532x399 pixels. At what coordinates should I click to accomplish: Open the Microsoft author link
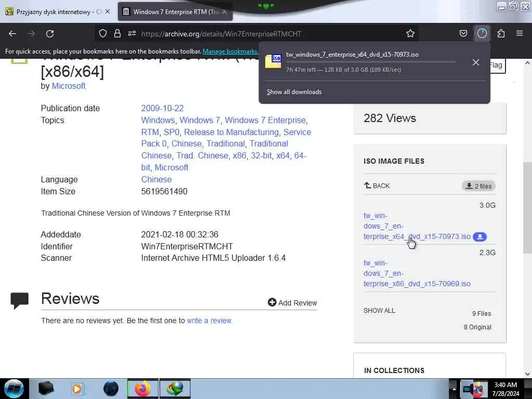(x=69, y=86)
